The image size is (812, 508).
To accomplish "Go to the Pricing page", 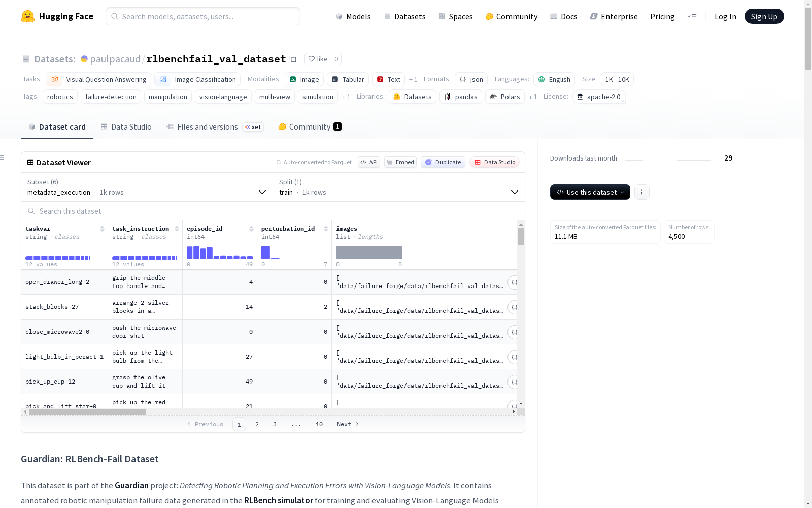I will click(x=662, y=16).
